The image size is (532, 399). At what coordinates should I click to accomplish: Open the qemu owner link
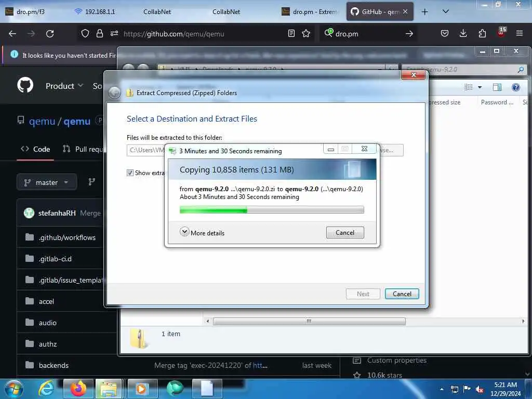(x=42, y=121)
